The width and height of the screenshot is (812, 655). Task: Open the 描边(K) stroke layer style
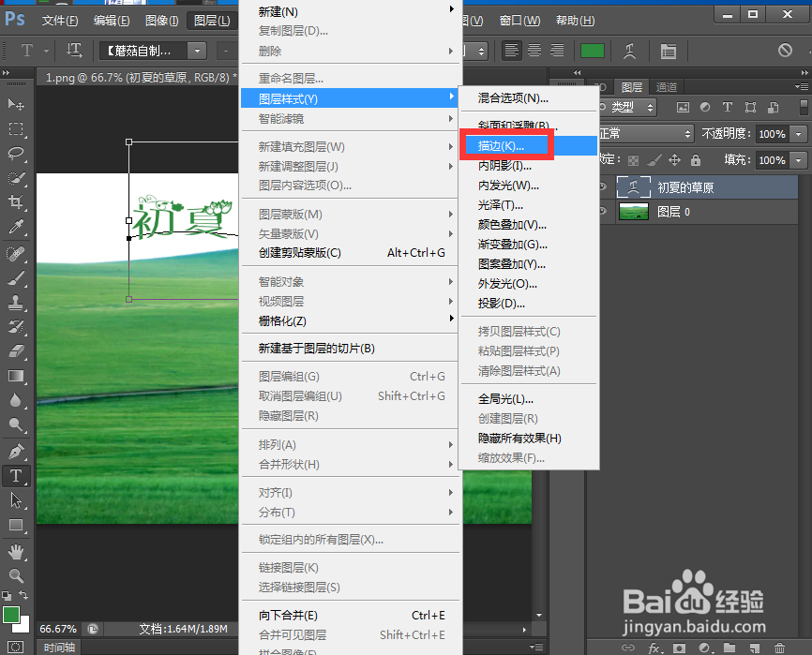pos(503,146)
